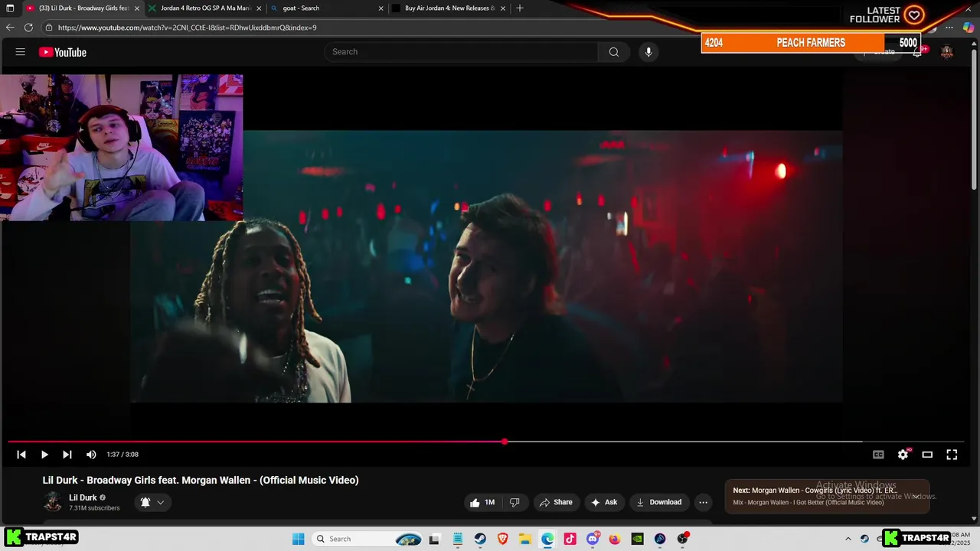Viewport: 980px width, 551px height.
Task: Skip to next video in playlist
Action: (x=67, y=455)
